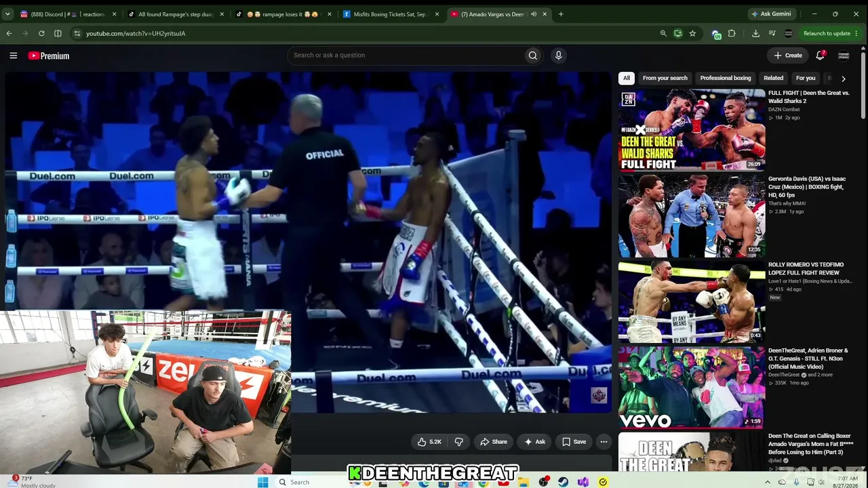Viewport: 868px width, 488px height.
Task: Click the magnifier search button beside the YouTube search box
Action: [533, 56]
